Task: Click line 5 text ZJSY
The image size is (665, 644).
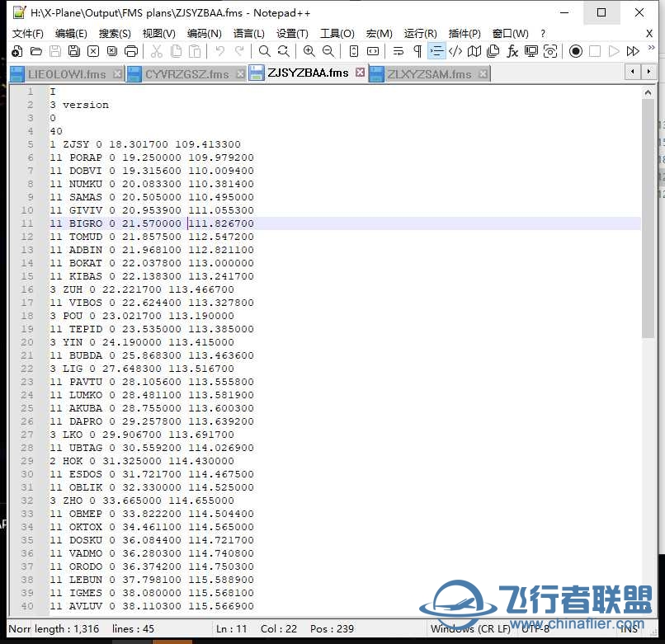Action: tap(76, 144)
